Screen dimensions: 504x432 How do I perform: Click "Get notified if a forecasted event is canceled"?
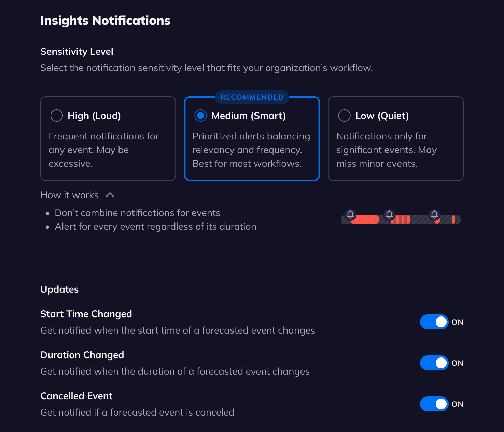click(137, 412)
